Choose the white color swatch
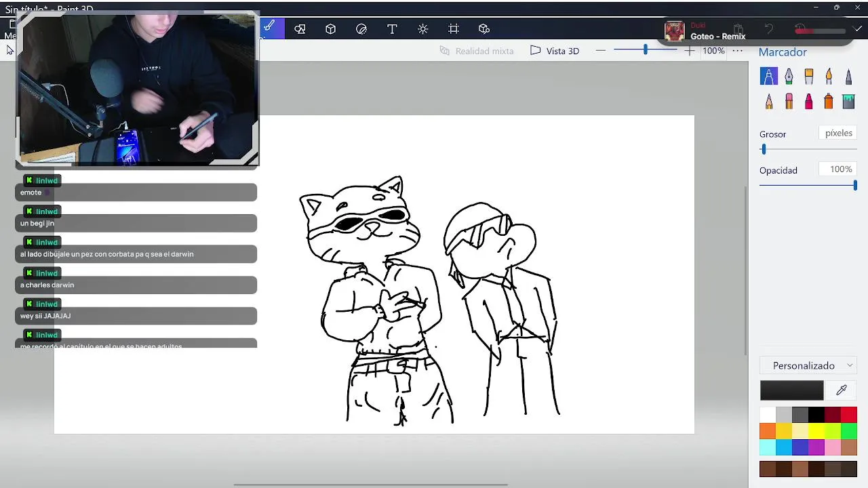 pyautogui.click(x=768, y=415)
